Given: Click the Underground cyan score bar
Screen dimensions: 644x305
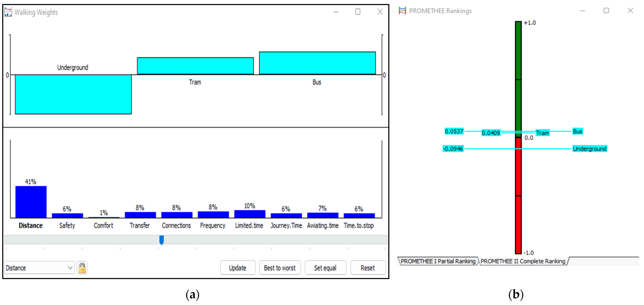Looking at the screenshot, I should (x=73, y=94).
